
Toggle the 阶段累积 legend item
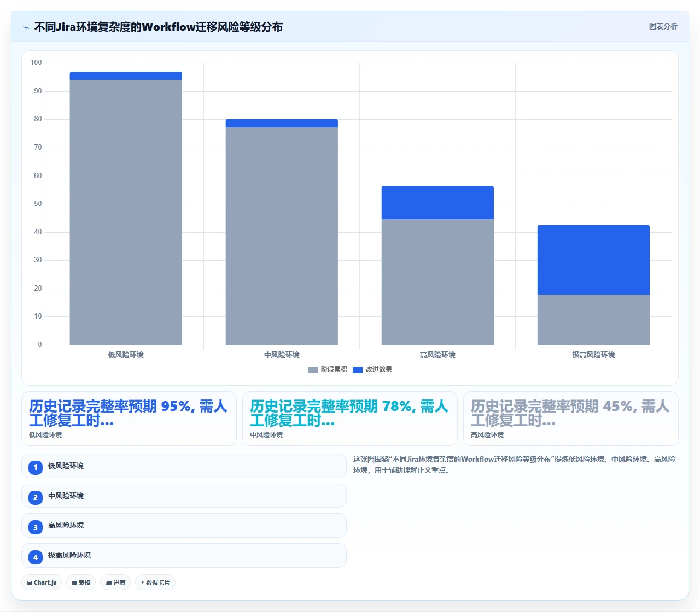(x=328, y=369)
